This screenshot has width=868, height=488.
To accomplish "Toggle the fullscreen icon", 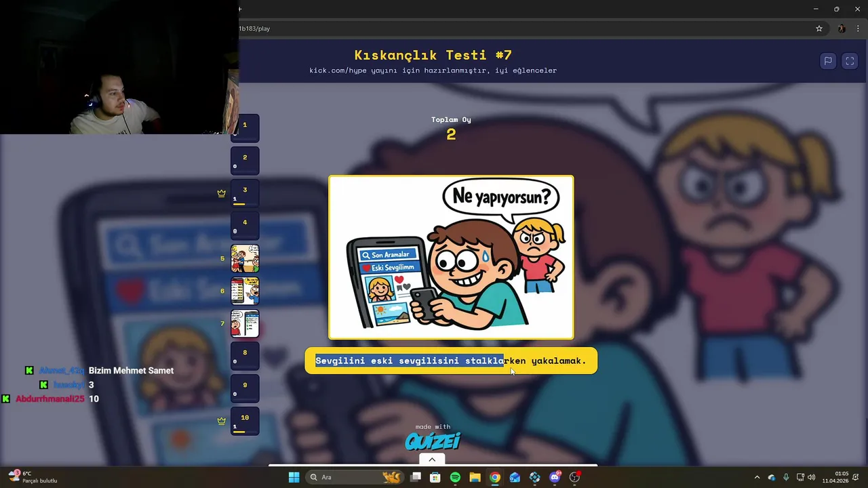I will coord(850,61).
